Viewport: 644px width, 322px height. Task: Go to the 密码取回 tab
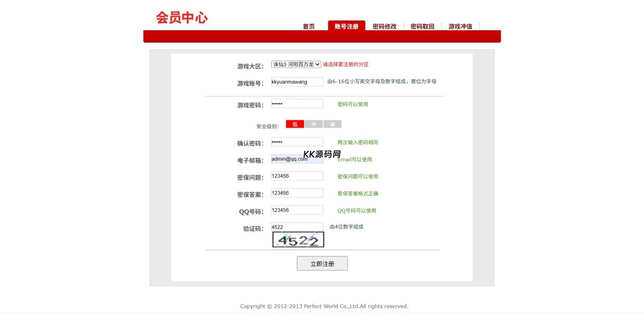tap(422, 26)
